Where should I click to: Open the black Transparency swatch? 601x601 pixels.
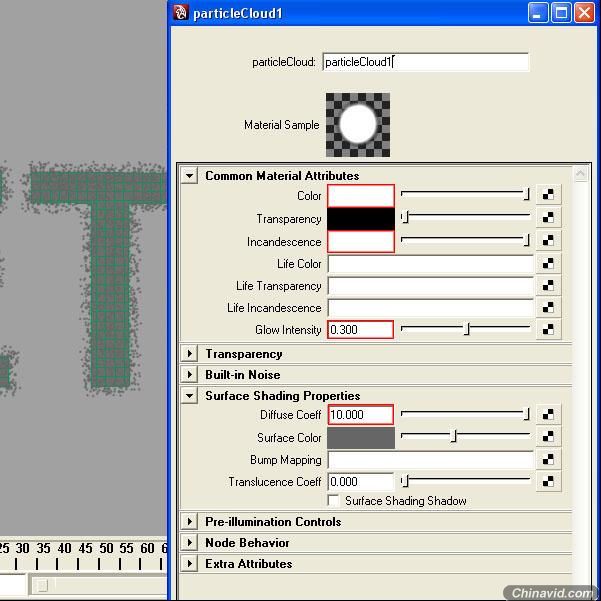(x=361, y=218)
